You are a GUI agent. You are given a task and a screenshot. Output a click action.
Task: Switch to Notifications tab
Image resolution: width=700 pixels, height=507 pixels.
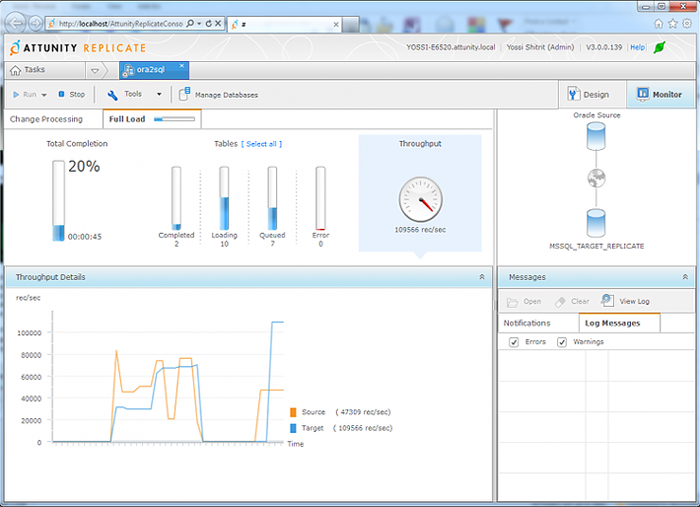pyautogui.click(x=527, y=323)
